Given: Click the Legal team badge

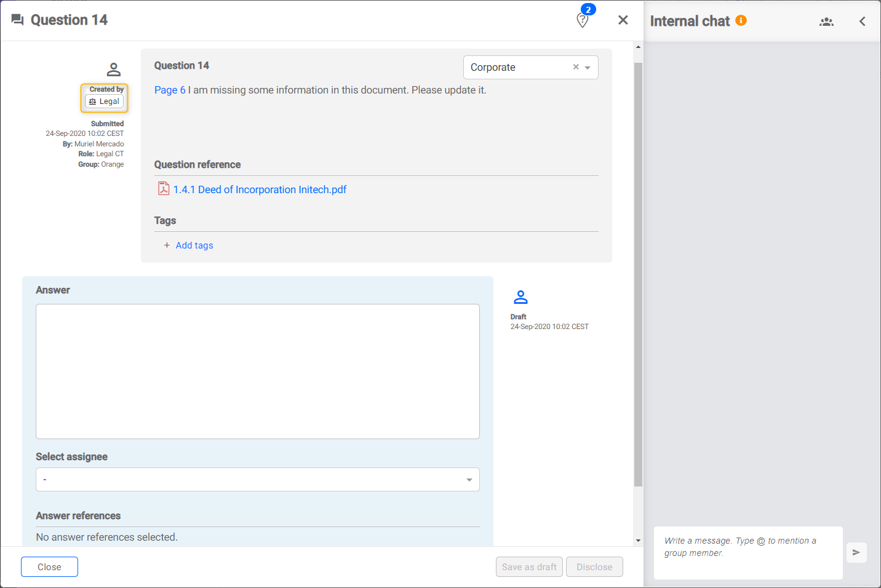Looking at the screenshot, I should (105, 101).
